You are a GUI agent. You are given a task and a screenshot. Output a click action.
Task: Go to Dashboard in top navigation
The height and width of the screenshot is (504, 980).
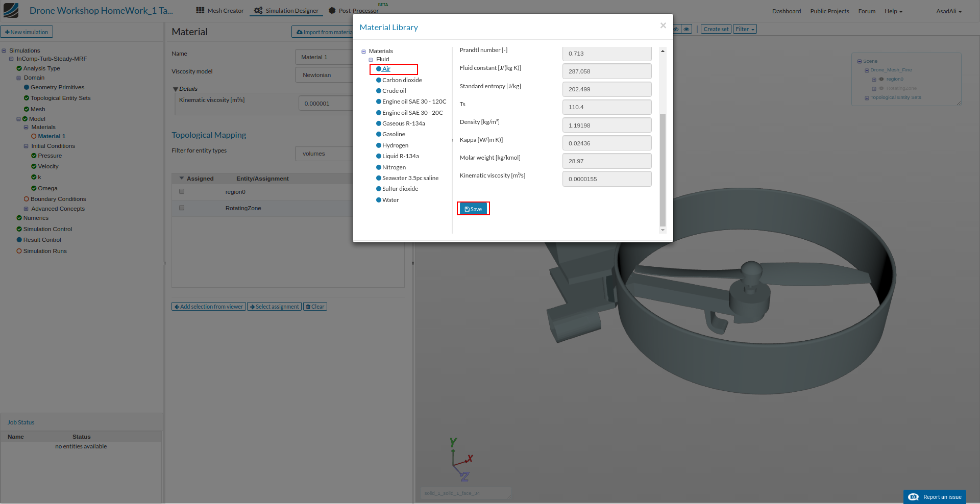coord(787,11)
